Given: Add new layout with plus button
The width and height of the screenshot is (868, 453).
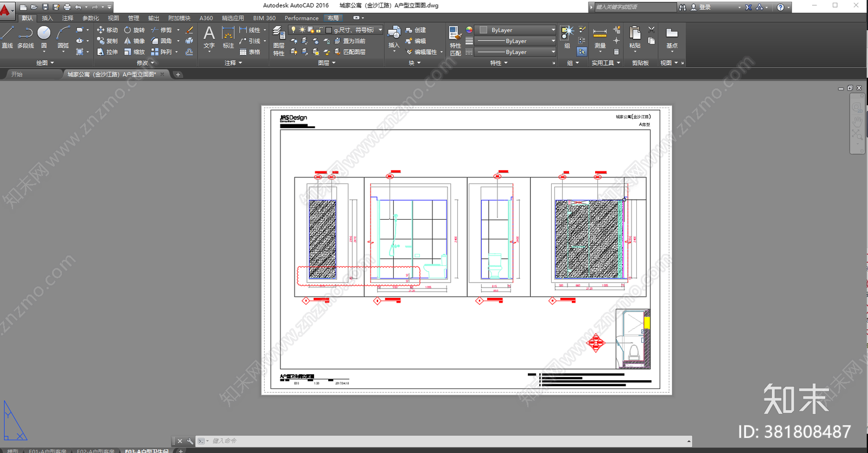Looking at the screenshot, I should point(181,450).
